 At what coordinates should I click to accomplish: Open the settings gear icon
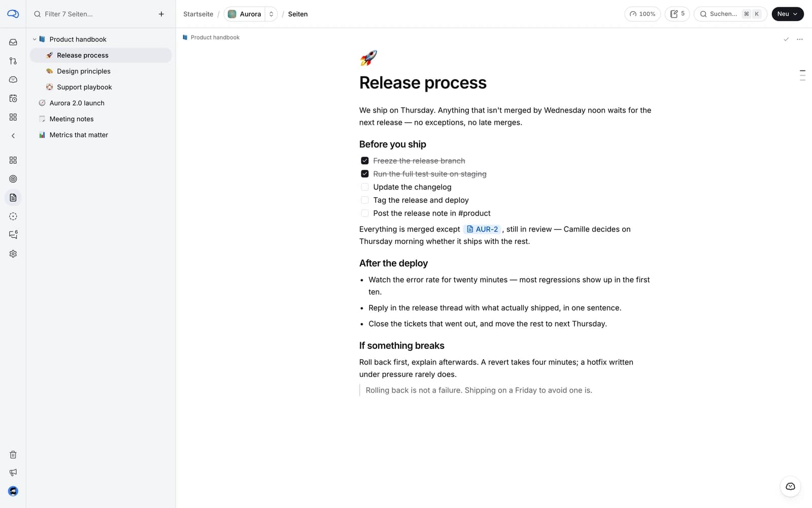click(13, 253)
